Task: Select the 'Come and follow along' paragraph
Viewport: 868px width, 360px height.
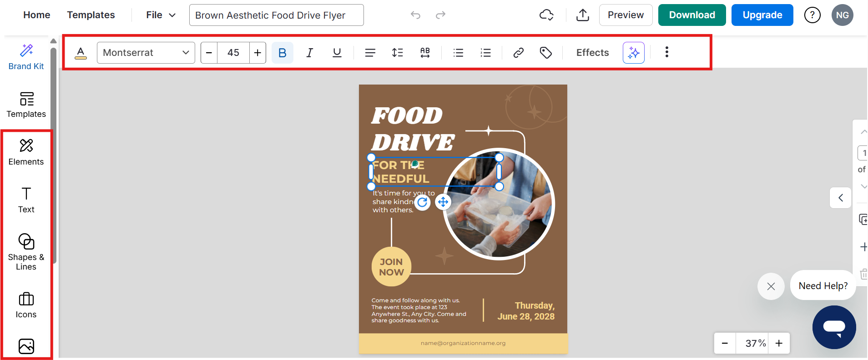Action: tap(419, 310)
